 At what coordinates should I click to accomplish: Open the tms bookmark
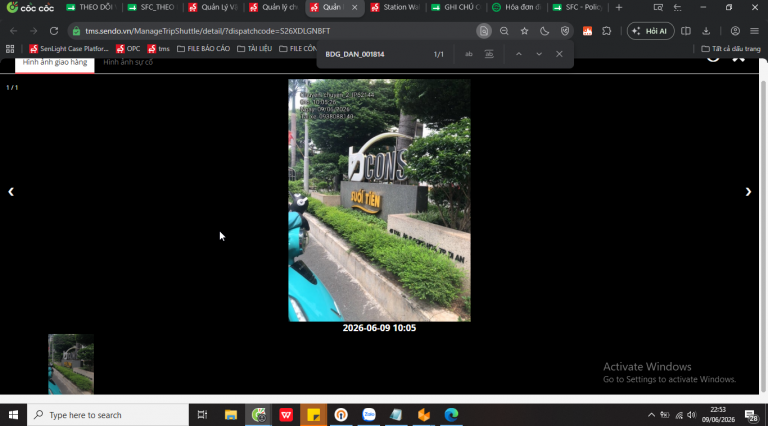158,48
